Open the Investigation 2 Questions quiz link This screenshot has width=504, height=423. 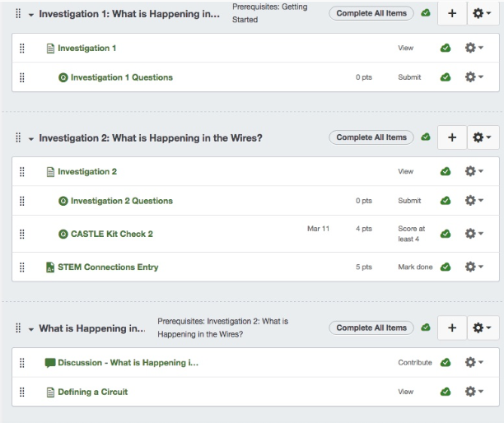[122, 201]
